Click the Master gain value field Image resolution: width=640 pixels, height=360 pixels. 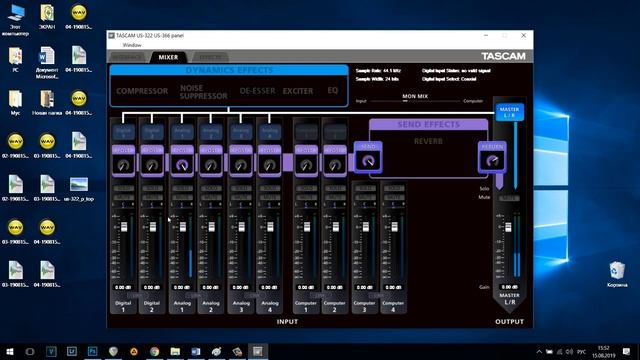(x=509, y=287)
